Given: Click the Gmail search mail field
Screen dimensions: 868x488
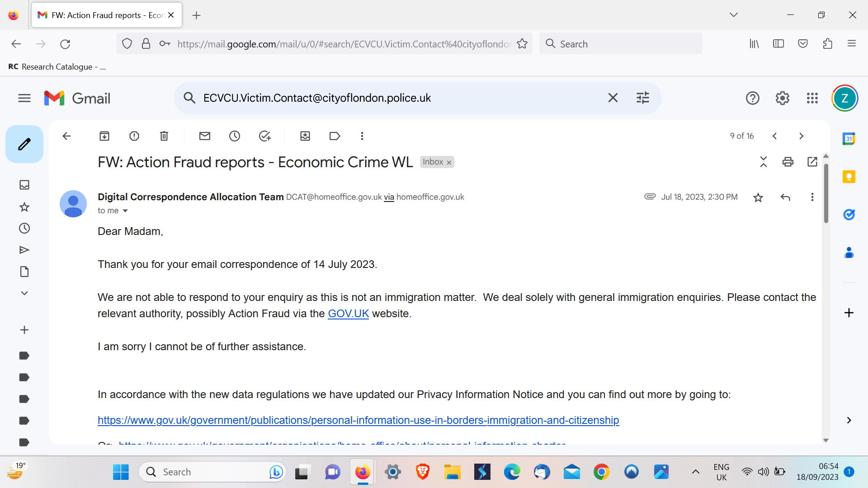Looking at the screenshot, I should coord(398,98).
